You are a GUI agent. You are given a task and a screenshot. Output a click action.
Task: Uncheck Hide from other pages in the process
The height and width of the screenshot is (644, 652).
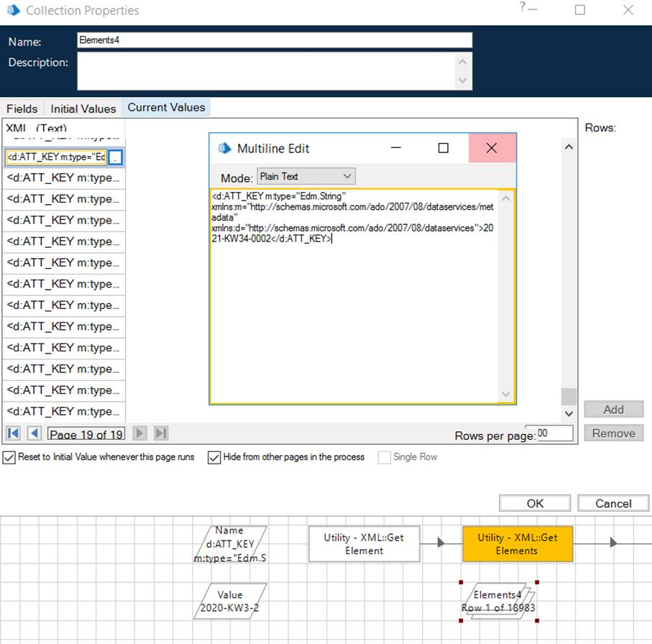pos(213,457)
